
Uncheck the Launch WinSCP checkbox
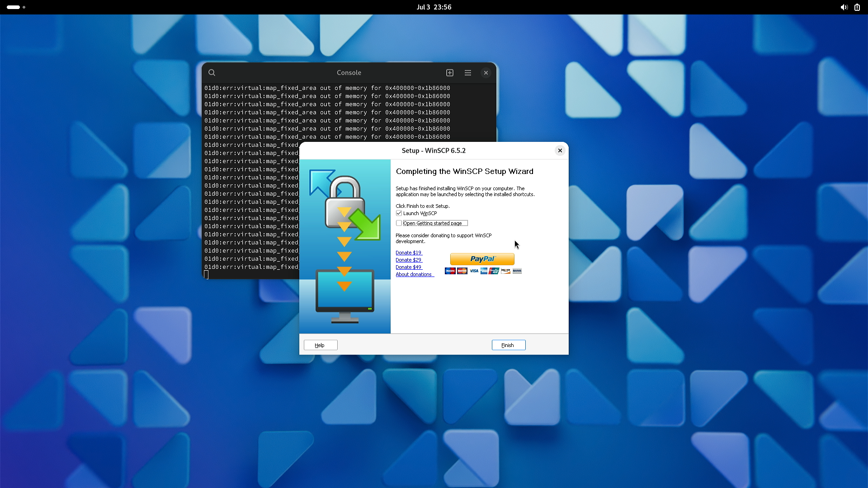coord(399,213)
